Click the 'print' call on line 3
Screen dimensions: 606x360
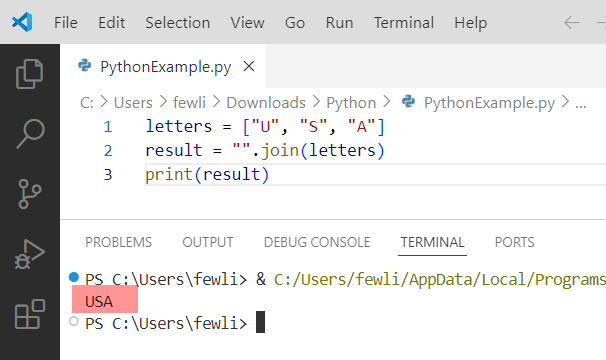pos(169,175)
